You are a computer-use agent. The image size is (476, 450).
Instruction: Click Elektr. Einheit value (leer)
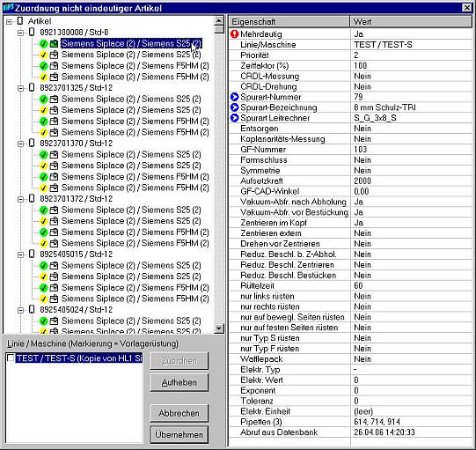tap(363, 411)
